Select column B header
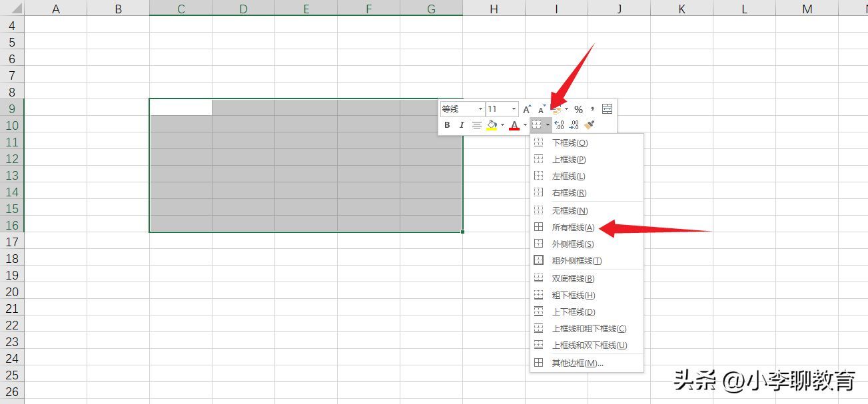 [x=118, y=9]
